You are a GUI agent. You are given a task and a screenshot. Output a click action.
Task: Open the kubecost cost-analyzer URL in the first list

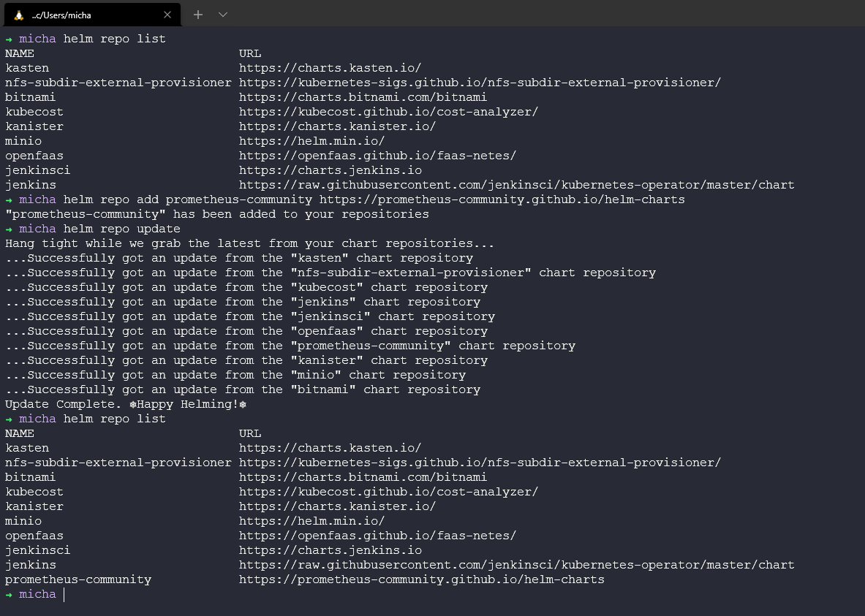[388, 112]
